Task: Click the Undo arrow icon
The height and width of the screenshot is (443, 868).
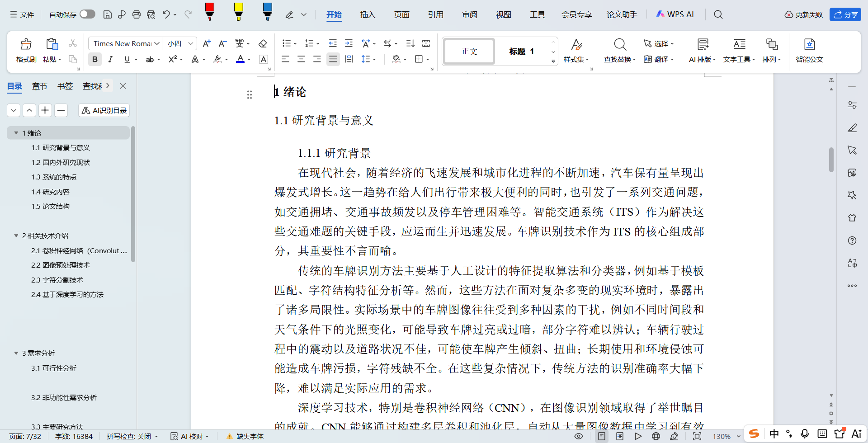Action: pos(166,14)
